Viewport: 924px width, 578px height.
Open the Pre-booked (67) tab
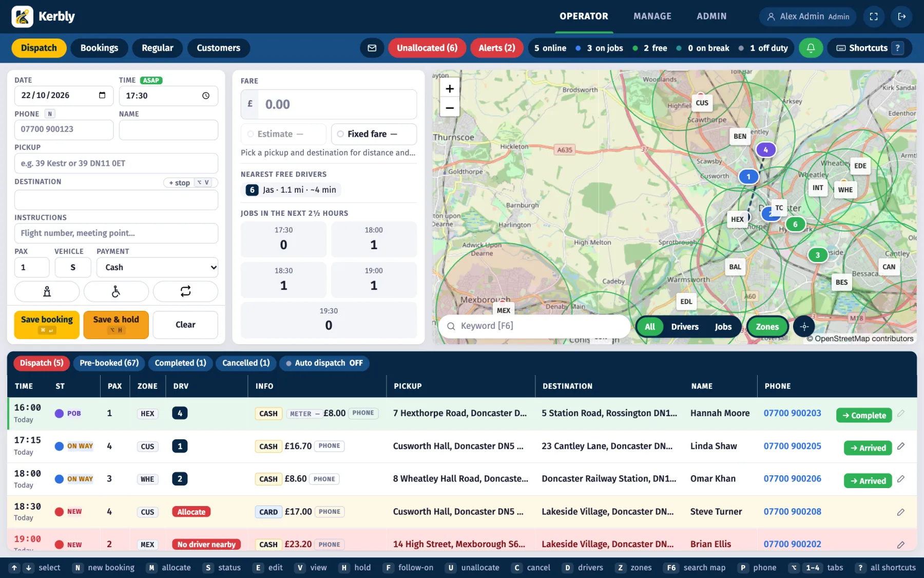point(109,363)
